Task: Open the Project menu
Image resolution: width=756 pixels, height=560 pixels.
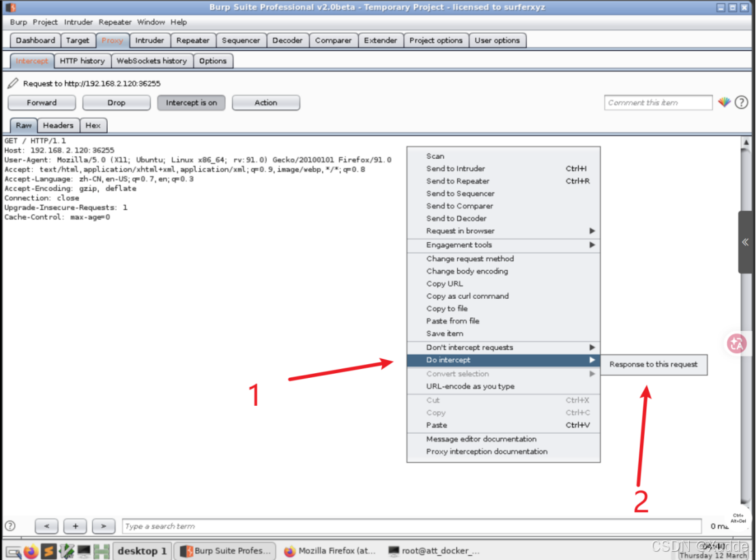Action: click(x=45, y=23)
